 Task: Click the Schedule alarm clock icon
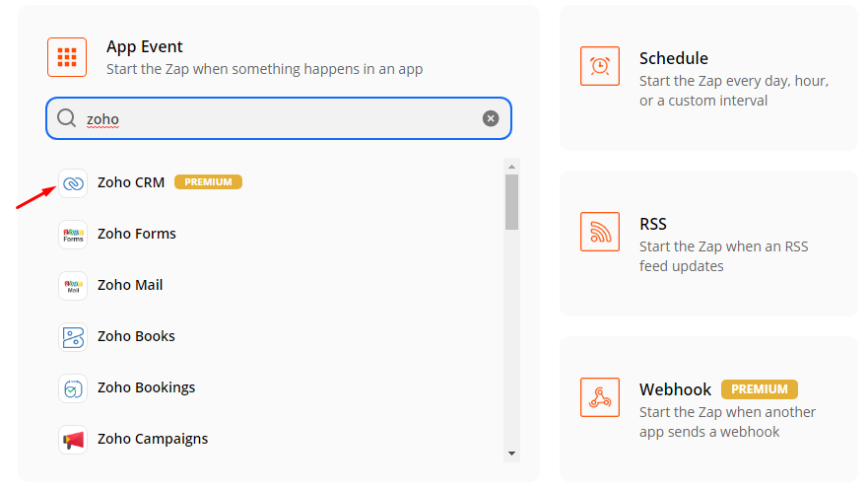point(600,66)
